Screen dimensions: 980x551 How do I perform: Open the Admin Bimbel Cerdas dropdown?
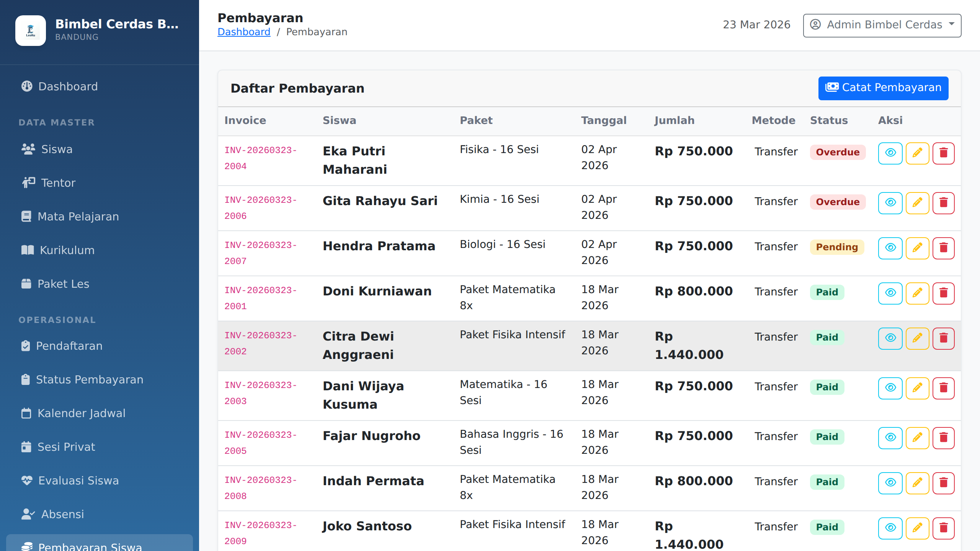[x=882, y=25]
